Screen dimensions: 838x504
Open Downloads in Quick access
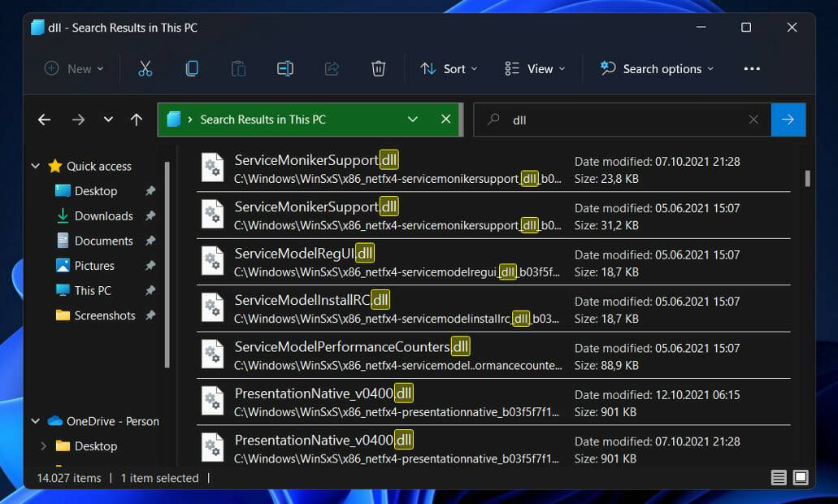click(104, 216)
